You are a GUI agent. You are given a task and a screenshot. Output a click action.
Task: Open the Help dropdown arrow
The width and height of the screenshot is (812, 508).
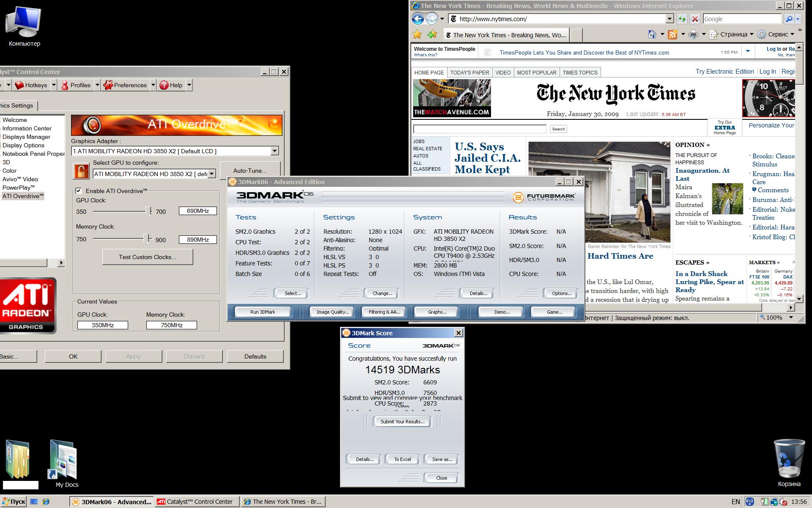click(189, 85)
